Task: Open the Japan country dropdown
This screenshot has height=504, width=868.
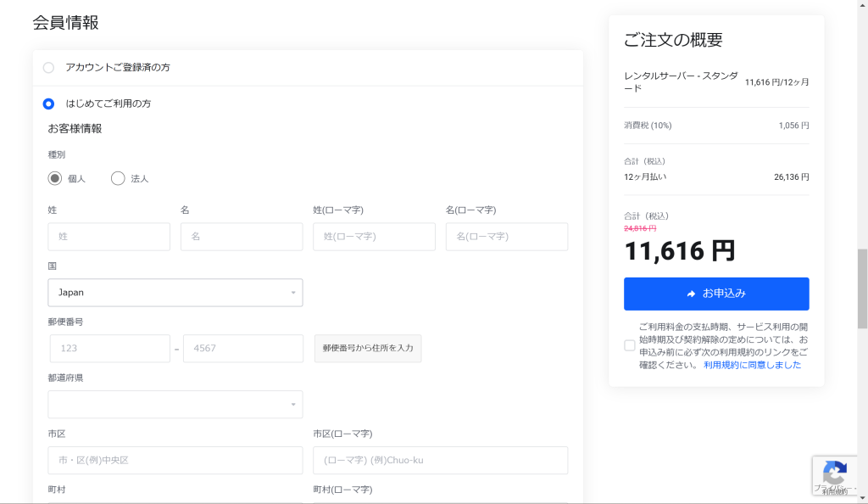Action: click(175, 293)
